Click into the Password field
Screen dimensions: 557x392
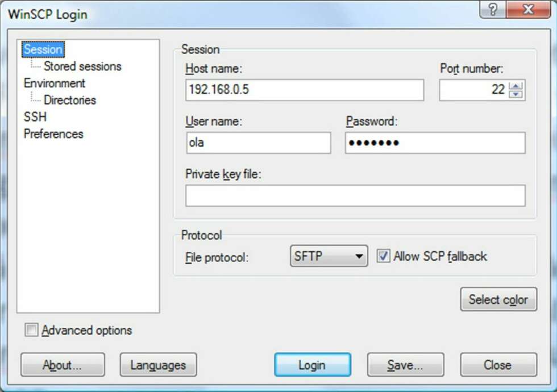(x=435, y=143)
